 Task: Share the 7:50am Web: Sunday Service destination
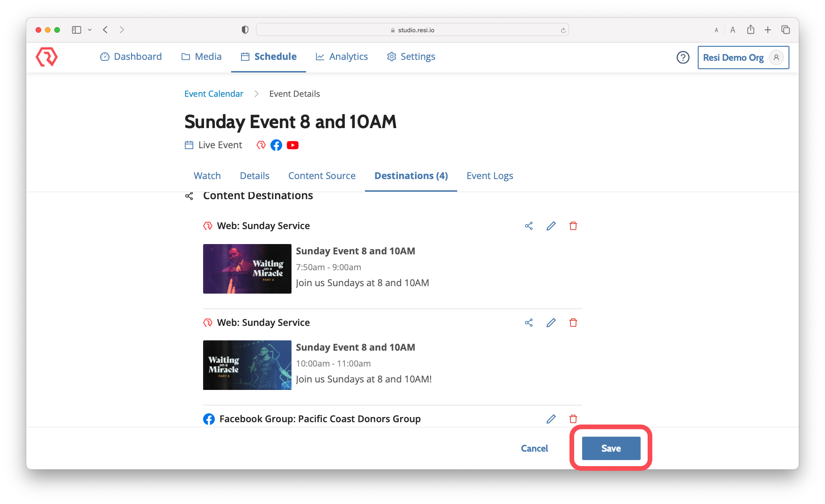coord(529,226)
